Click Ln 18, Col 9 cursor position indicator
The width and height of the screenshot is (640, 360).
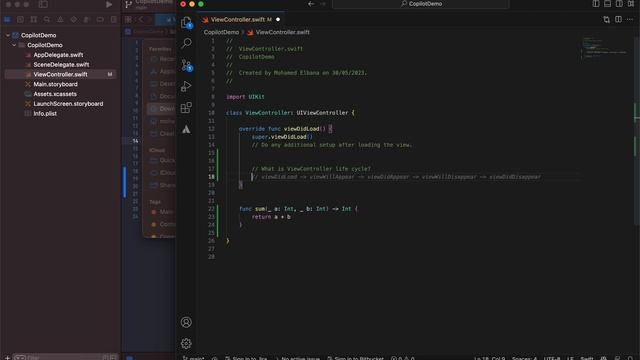(489, 358)
